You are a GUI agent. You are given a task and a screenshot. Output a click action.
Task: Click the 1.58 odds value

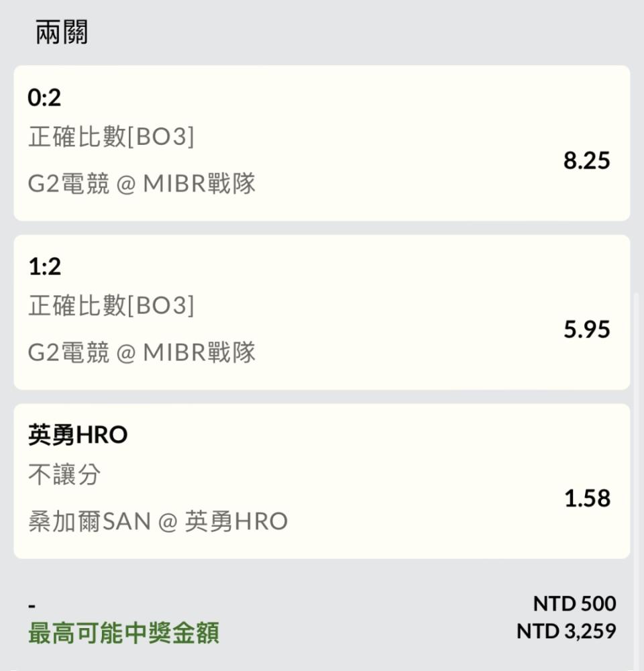(587, 499)
